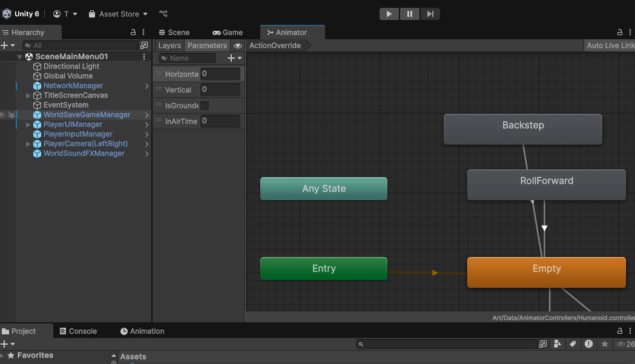
Task: Click the Directional Light cube icon
Action: pos(38,67)
